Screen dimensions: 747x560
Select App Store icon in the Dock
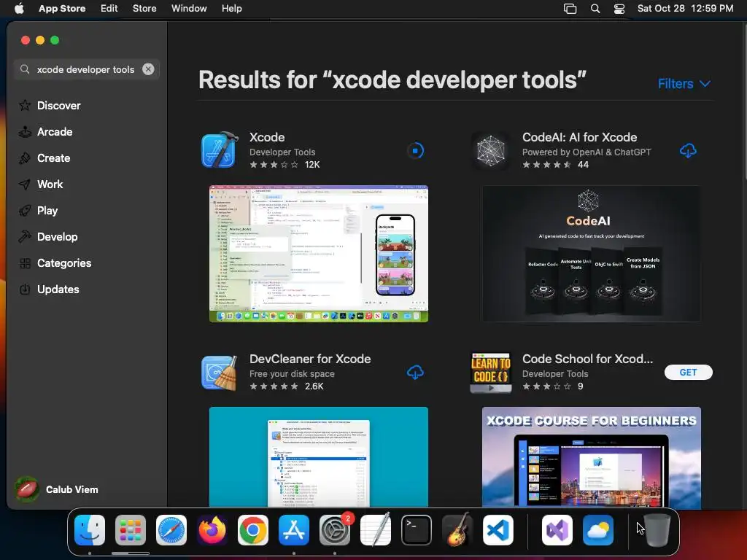[x=294, y=530]
